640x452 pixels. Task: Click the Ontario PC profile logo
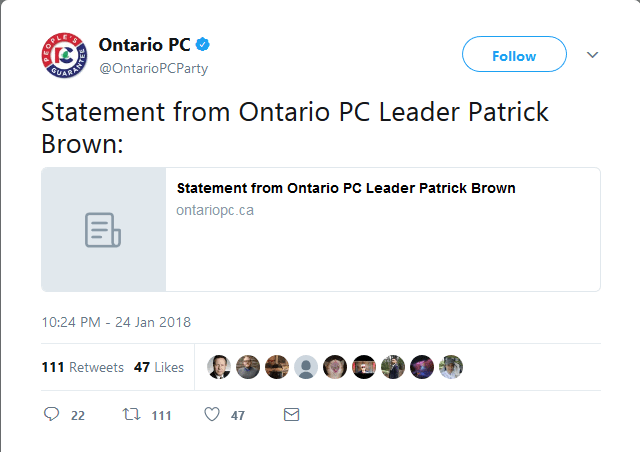click(x=64, y=56)
